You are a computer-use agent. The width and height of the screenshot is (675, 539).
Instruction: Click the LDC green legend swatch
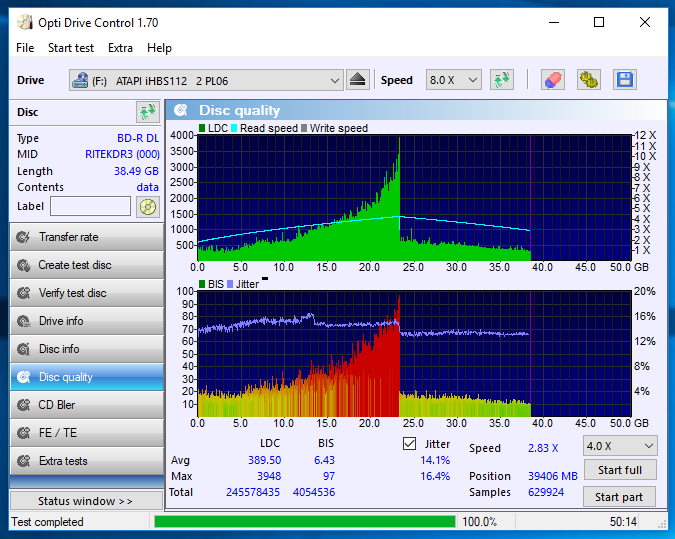coord(202,128)
